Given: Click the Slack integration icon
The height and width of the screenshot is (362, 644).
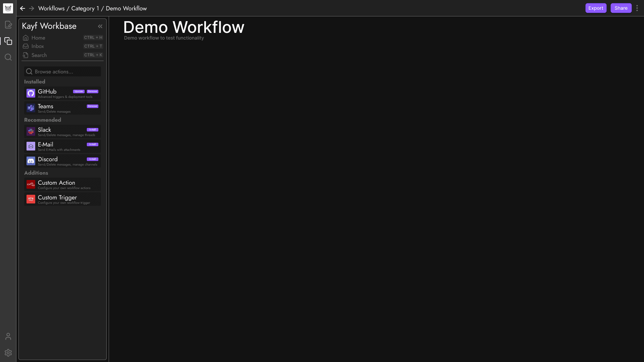Looking at the screenshot, I should tap(31, 131).
